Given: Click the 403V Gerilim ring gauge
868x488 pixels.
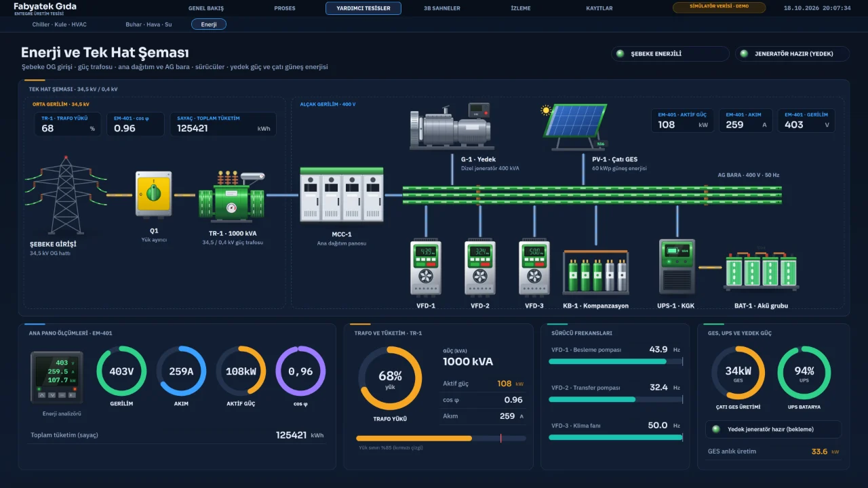Looking at the screenshot, I should (121, 371).
